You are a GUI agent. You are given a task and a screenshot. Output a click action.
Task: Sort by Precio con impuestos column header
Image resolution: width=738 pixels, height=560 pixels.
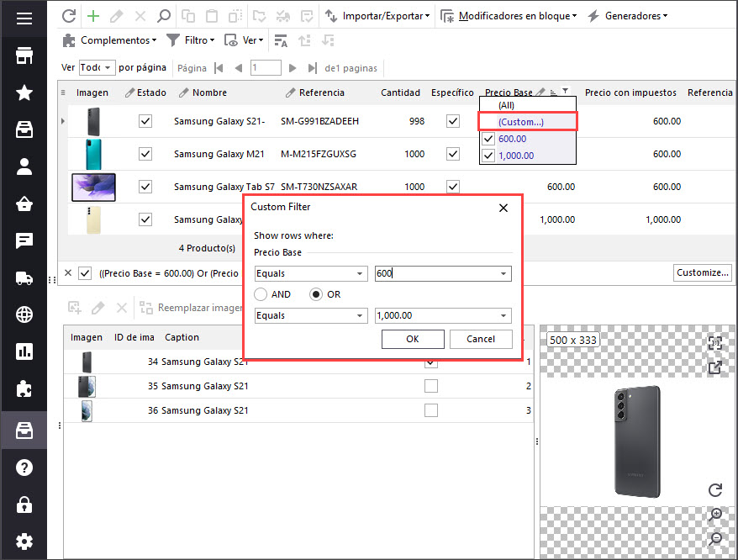pyautogui.click(x=630, y=92)
